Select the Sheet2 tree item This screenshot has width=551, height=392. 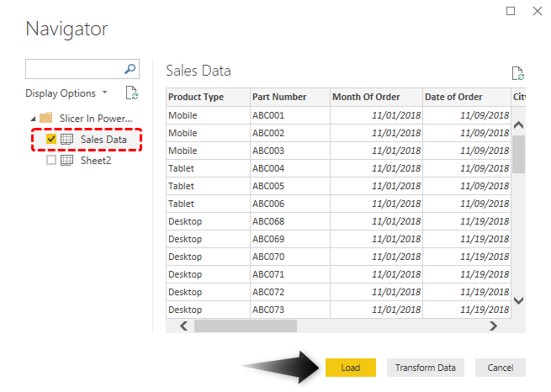(x=96, y=161)
